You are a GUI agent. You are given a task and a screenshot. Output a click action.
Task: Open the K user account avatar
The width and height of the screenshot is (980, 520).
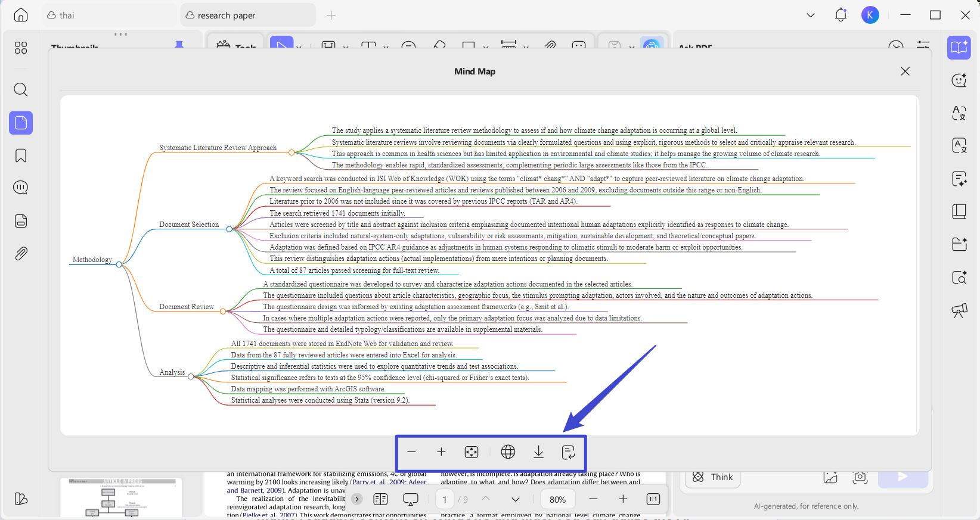pos(870,15)
